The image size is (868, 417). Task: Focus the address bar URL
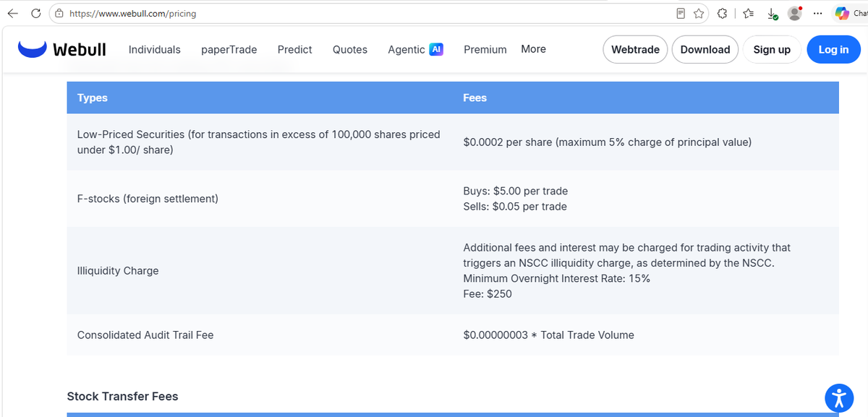click(132, 14)
